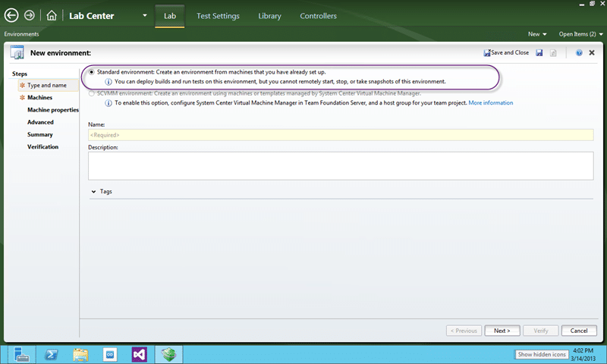Click info icon under Standard environment
Screen dimensions: 607x364
click(x=109, y=82)
